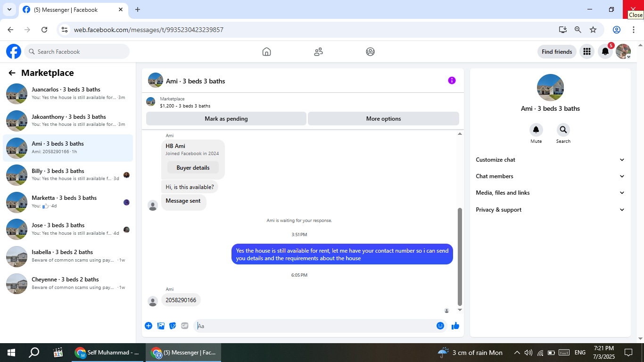The width and height of the screenshot is (644, 362).
Task: Select the Messenger Facebook browser tab
Action: 73,9
